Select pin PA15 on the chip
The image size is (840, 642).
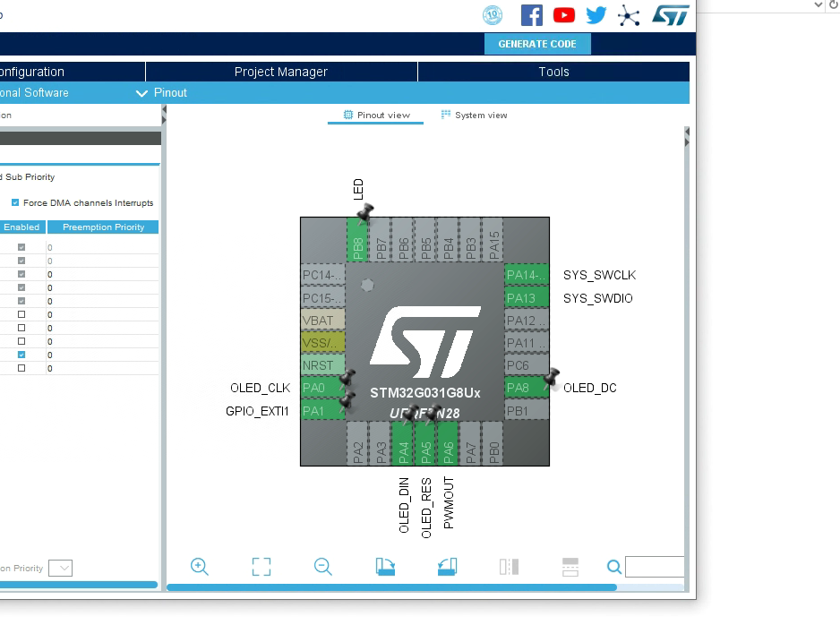point(493,239)
